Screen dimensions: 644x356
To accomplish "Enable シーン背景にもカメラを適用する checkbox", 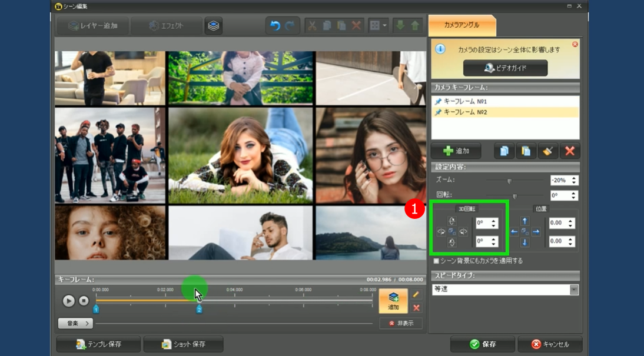I will [436, 261].
